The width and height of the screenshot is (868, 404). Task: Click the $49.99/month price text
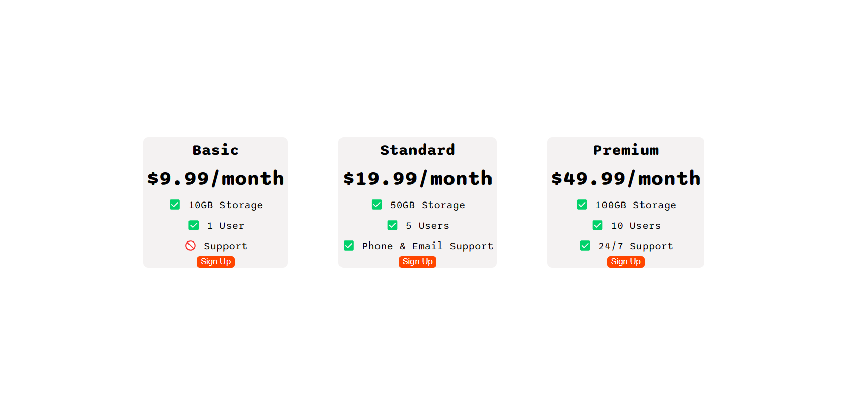click(x=626, y=178)
